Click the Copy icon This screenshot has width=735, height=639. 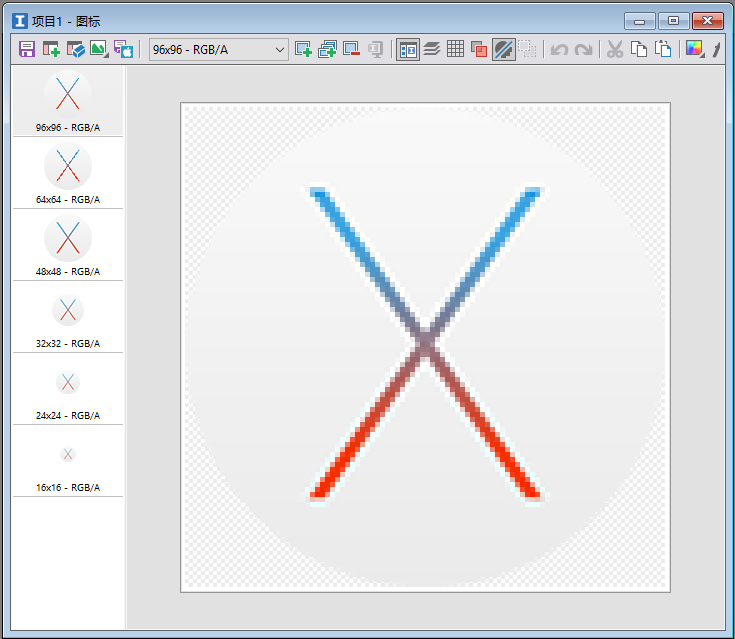[639, 49]
